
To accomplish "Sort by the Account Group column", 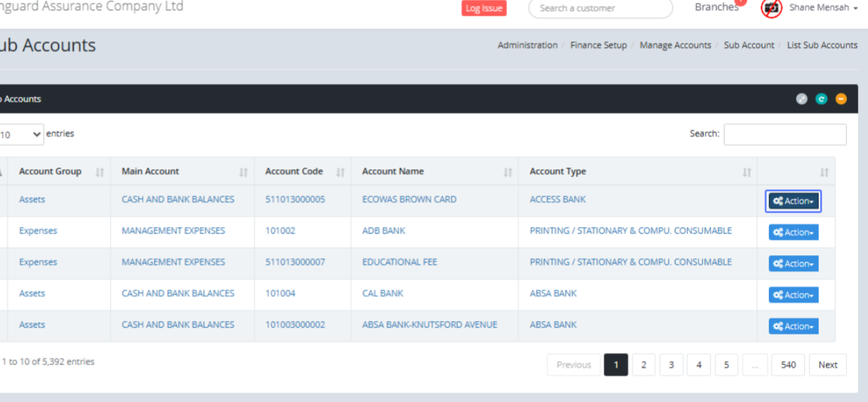I will (99, 172).
